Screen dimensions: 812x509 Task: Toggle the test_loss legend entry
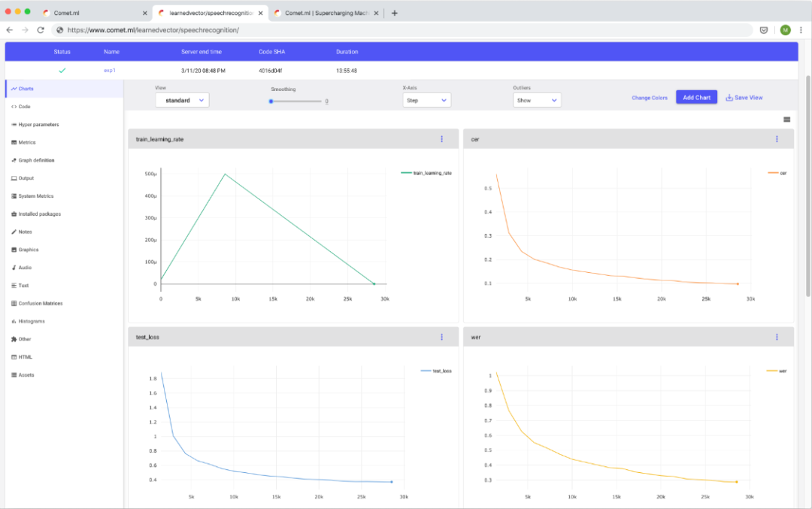(x=436, y=371)
